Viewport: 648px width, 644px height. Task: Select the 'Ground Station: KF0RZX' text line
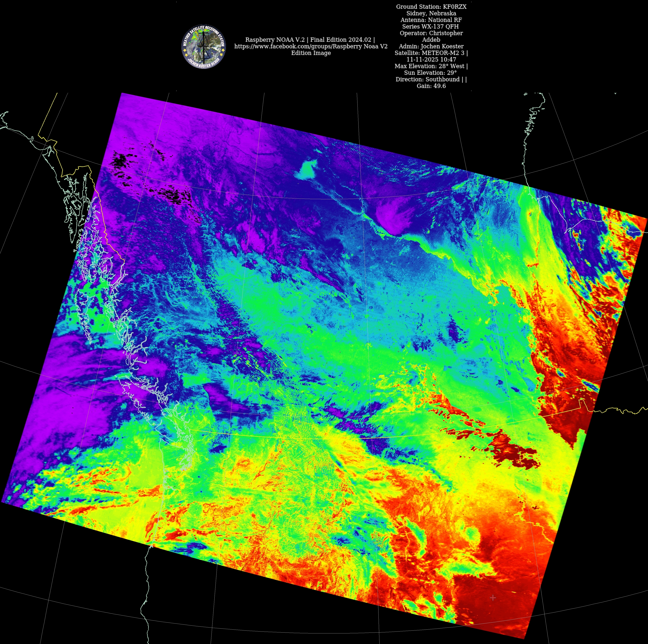coord(431,7)
